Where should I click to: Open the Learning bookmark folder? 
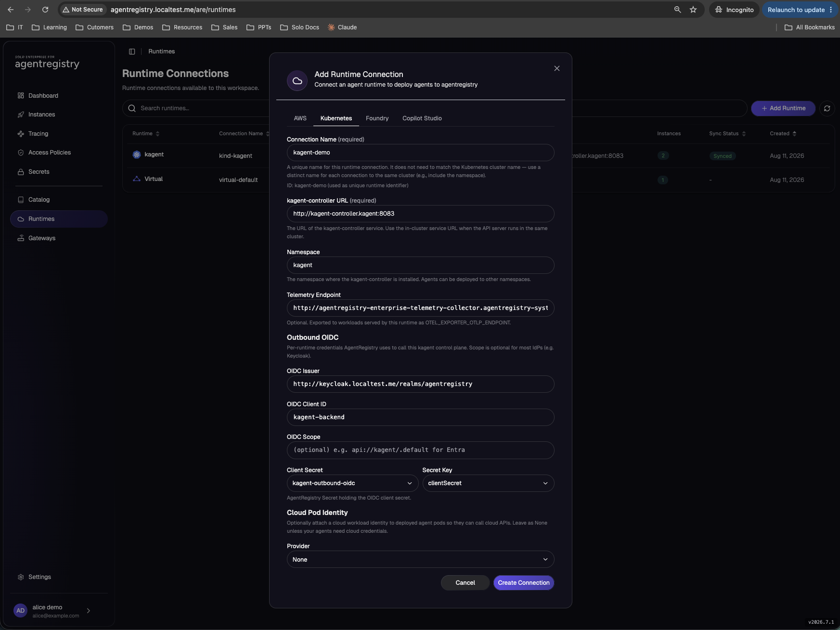49,27
